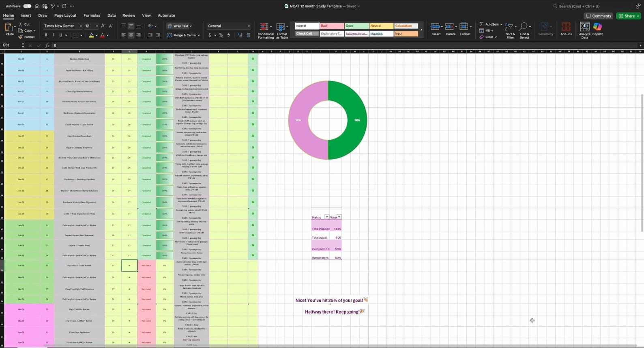The width and height of the screenshot is (644, 348).
Task: Switch to the Insert tab
Action: 26,15
